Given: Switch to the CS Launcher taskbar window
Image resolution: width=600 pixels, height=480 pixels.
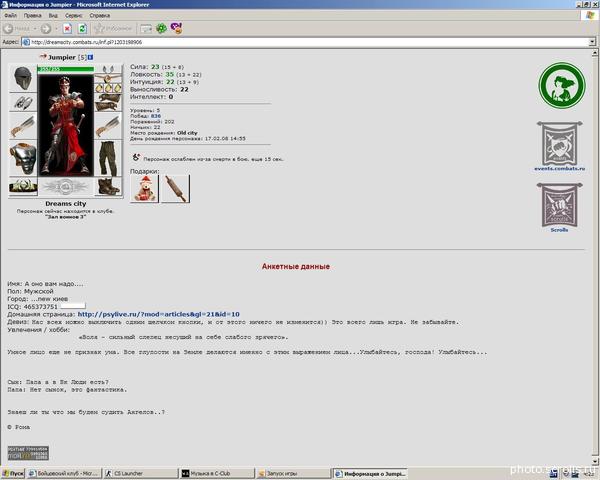Looking at the screenshot, I should 140,473.
